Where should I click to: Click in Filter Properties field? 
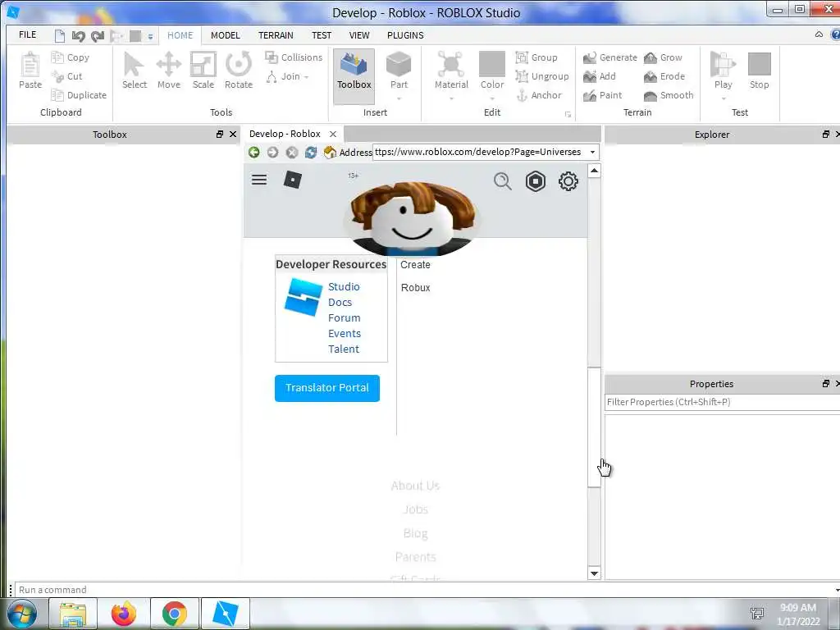(722, 402)
